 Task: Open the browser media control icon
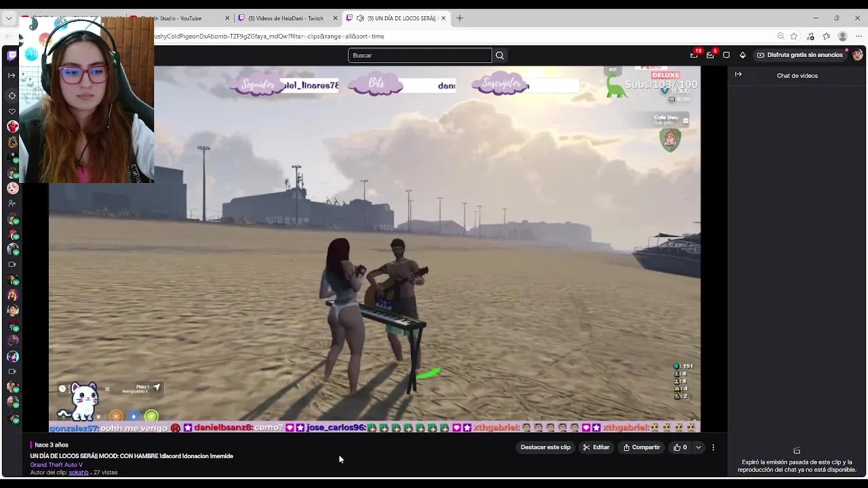point(810,37)
